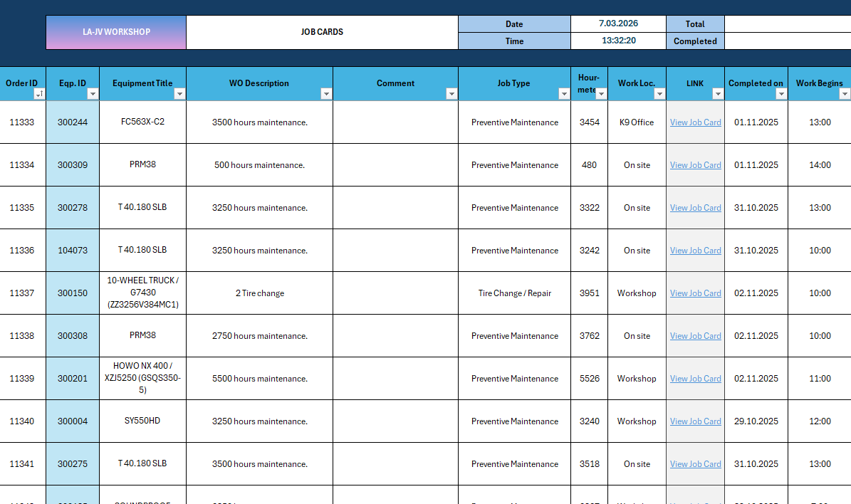This screenshot has width=851, height=504.
Task: Open View Job Card for order 11341
Action: coord(695,463)
